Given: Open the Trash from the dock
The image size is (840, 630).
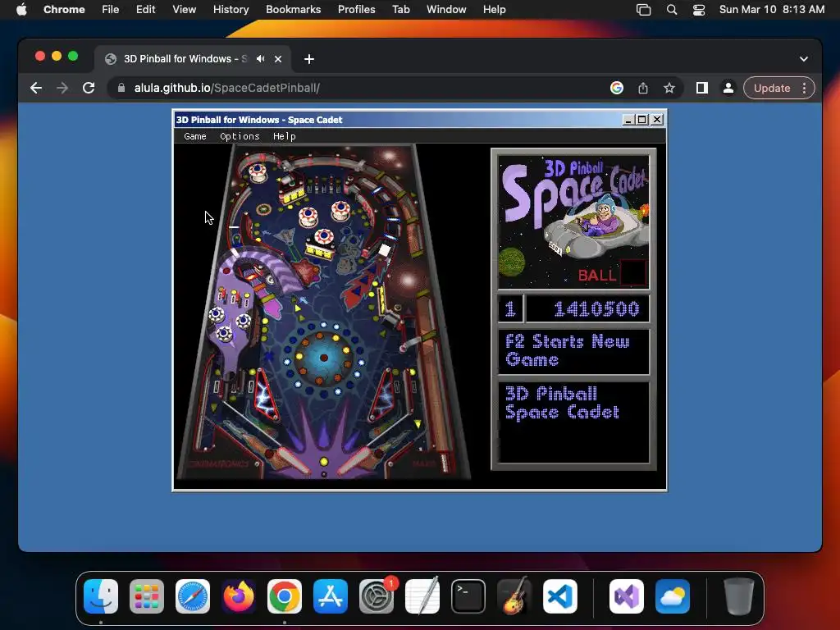Looking at the screenshot, I should [739, 596].
